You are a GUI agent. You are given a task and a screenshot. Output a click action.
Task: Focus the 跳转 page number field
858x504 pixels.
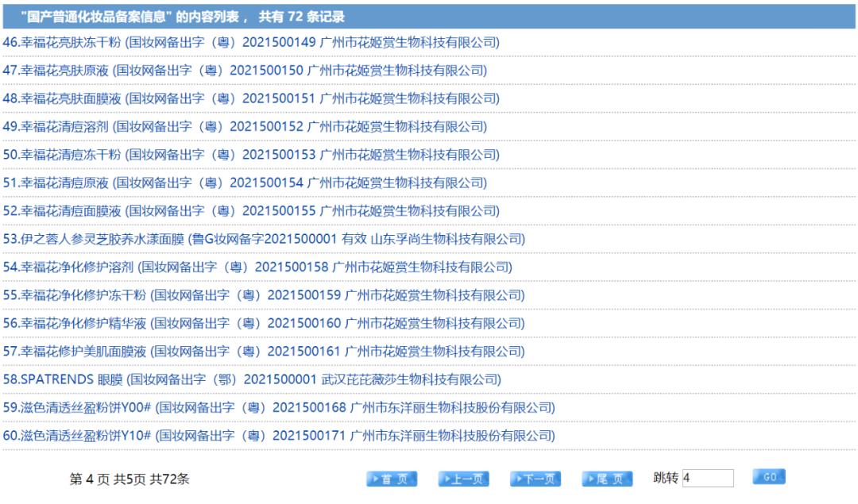click(x=708, y=479)
